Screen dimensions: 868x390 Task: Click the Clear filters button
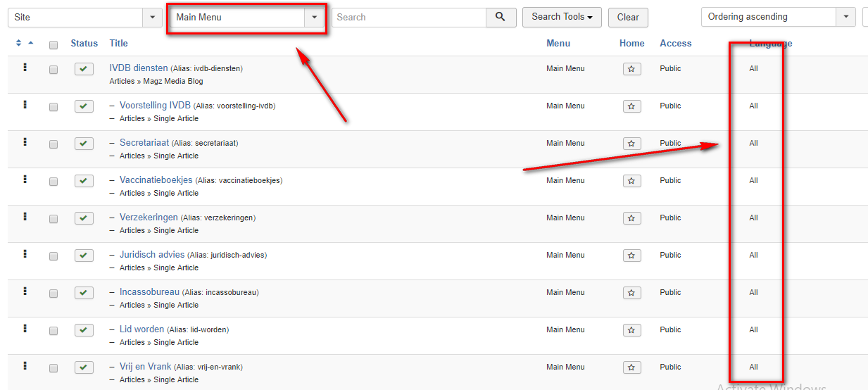628,18
